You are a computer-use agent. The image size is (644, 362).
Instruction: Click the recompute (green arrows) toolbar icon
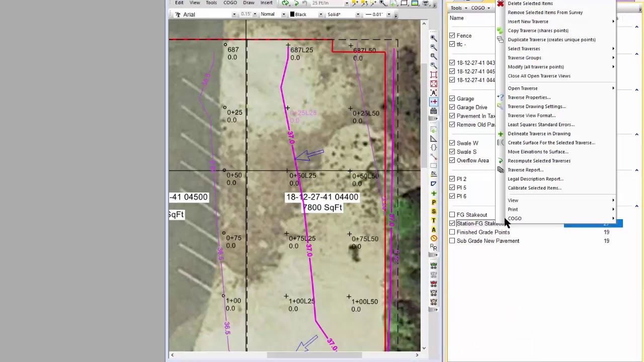285,3
